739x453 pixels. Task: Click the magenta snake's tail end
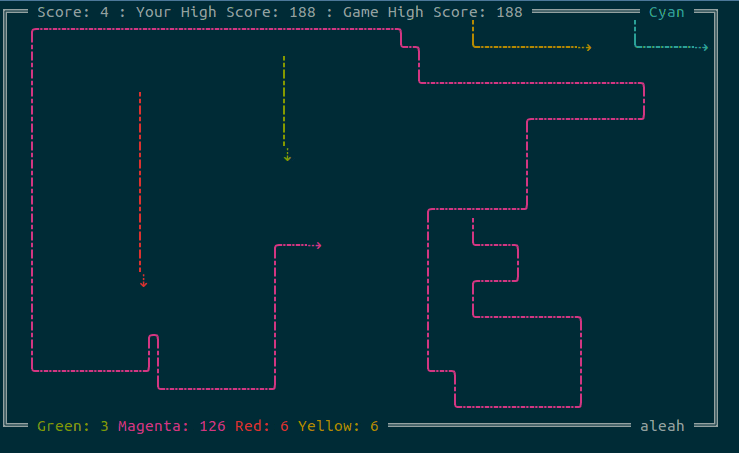click(473, 221)
